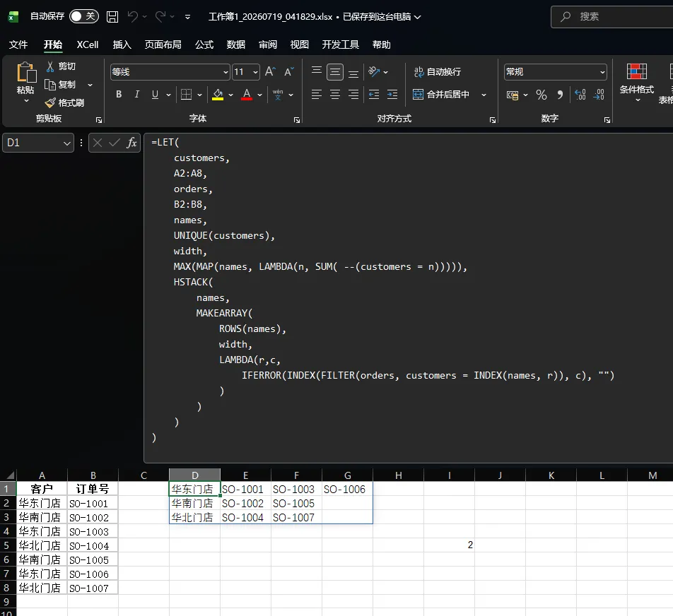
Task: Open the 文件 File menu
Action: click(x=18, y=45)
